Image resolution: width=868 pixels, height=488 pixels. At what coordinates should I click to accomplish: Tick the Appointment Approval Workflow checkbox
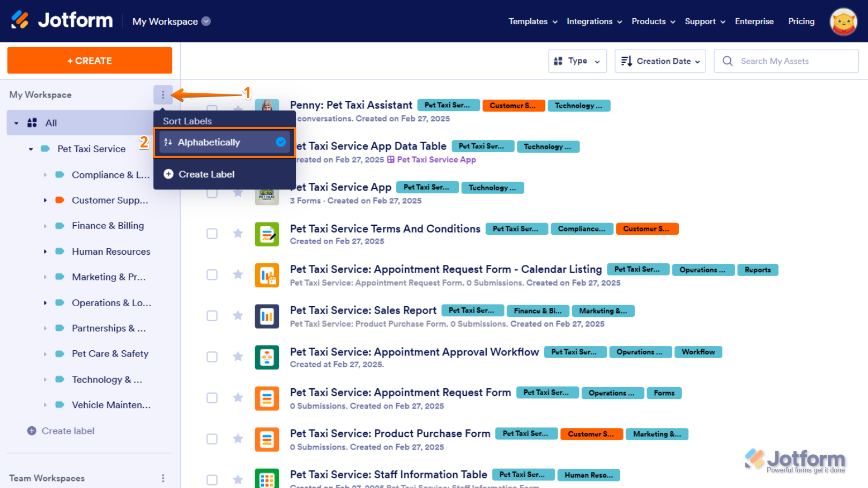(212, 357)
